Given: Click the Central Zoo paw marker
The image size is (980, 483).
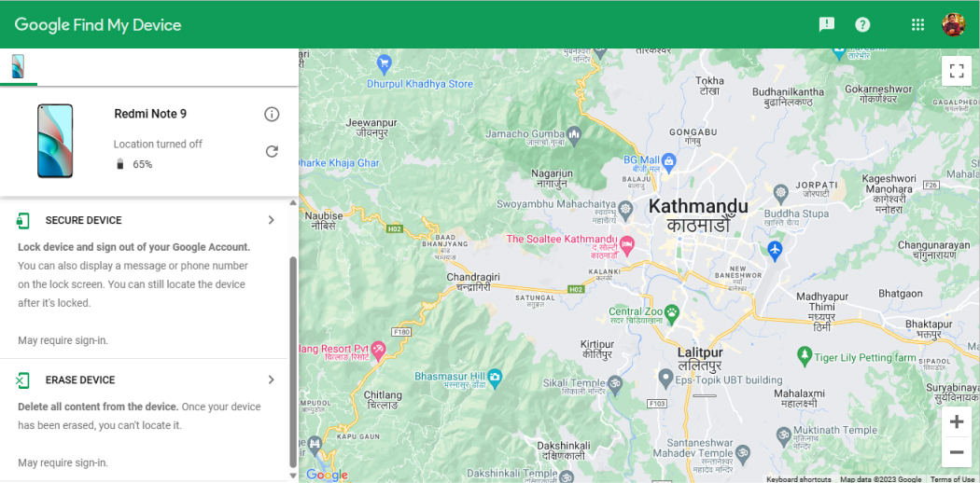Looking at the screenshot, I should pos(672,314).
